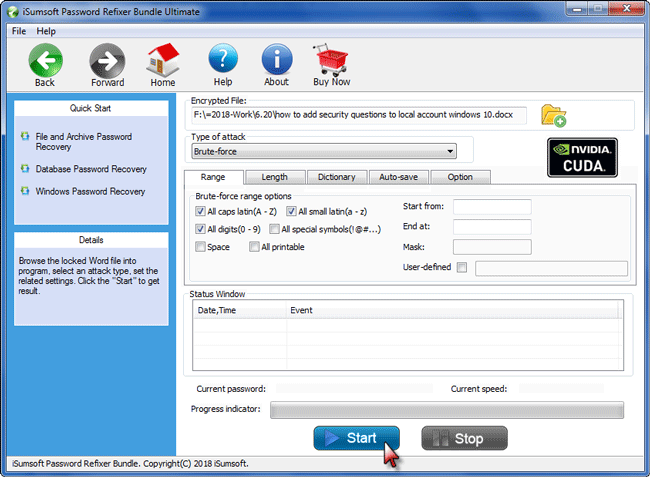
Task: Click the Database Password Recovery bullet icon
Action: tap(25, 168)
